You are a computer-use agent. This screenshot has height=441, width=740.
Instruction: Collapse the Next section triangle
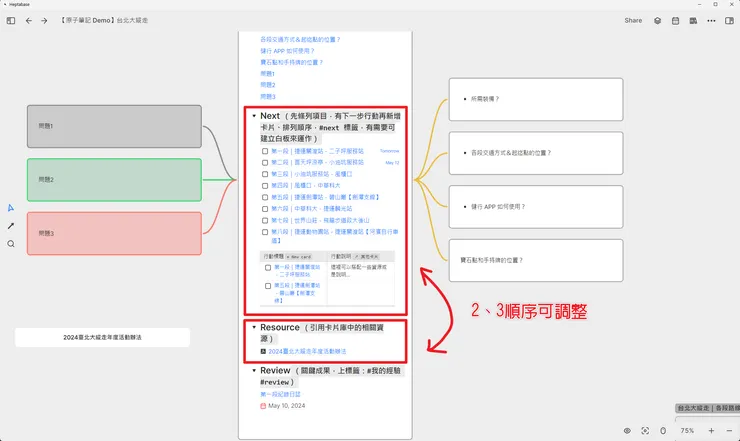click(254, 116)
